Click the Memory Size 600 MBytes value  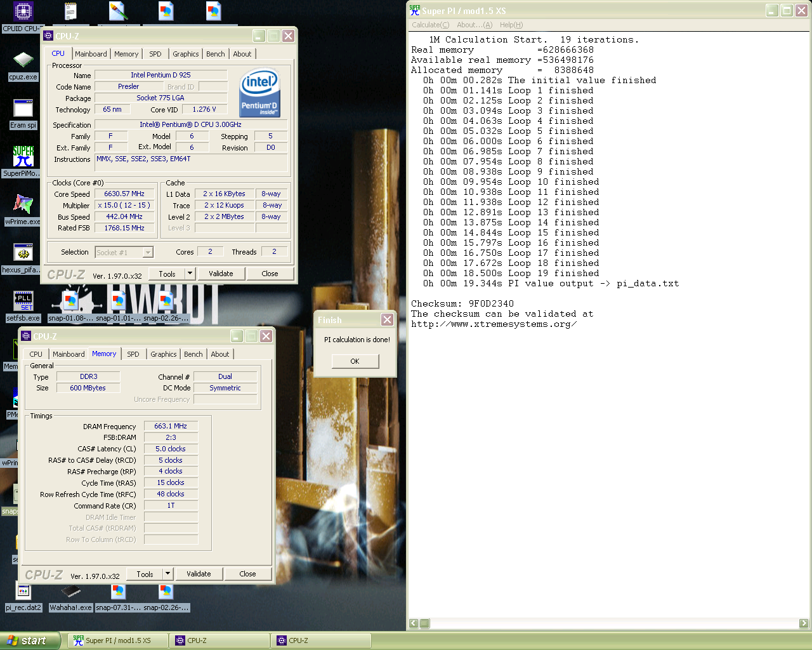tap(88, 388)
